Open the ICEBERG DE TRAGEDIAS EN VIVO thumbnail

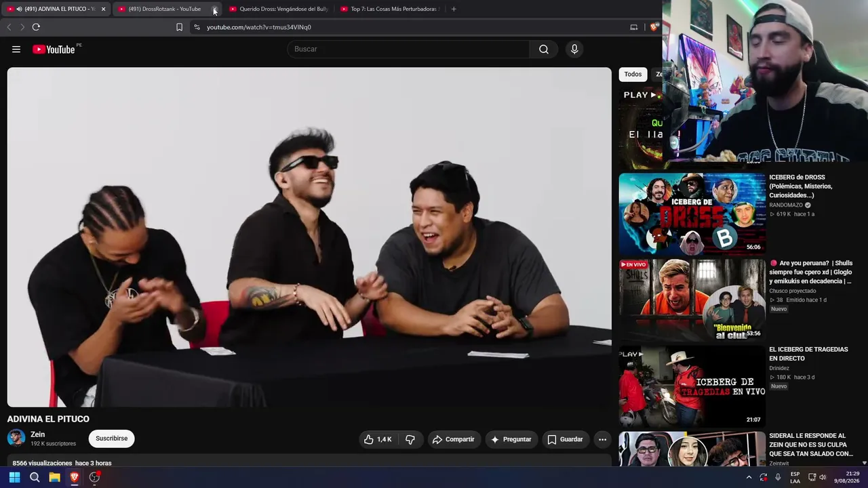click(x=692, y=386)
